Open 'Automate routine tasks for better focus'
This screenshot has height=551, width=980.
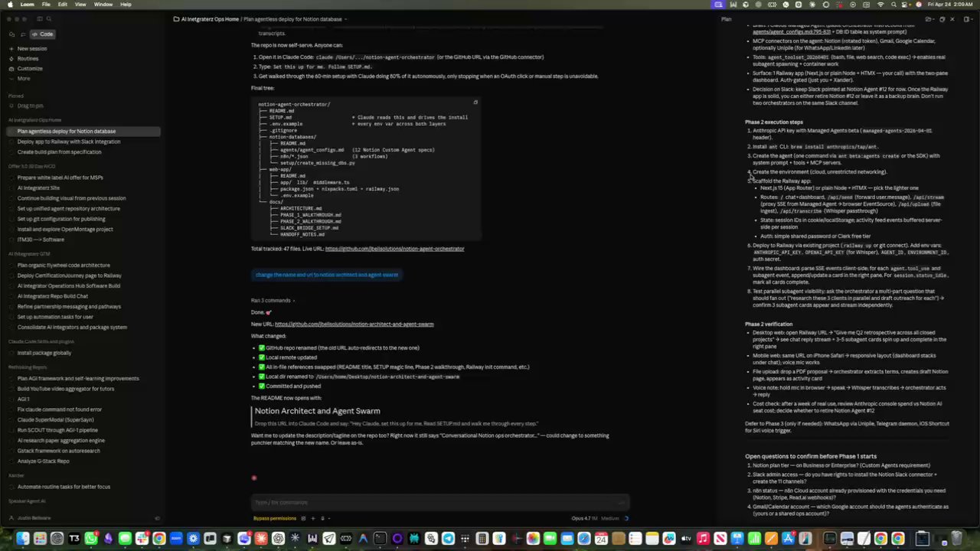tap(64, 487)
